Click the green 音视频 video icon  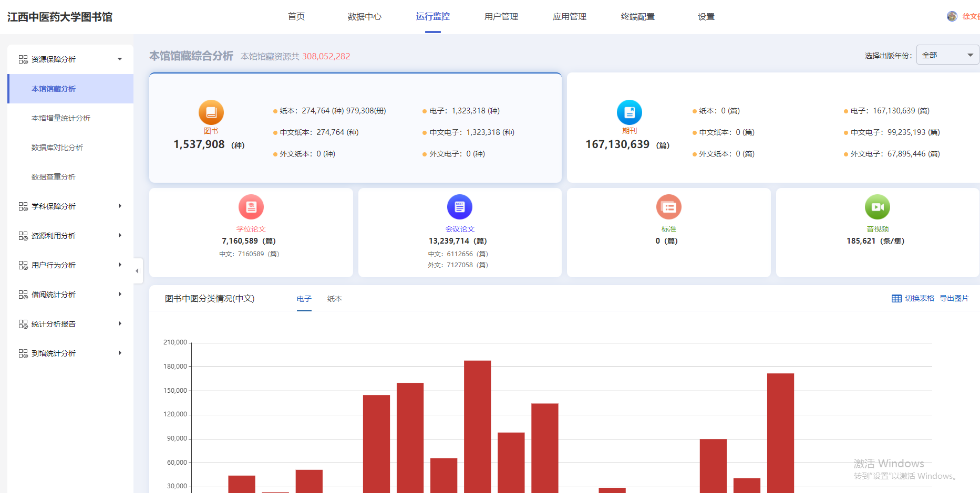(877, 207)
